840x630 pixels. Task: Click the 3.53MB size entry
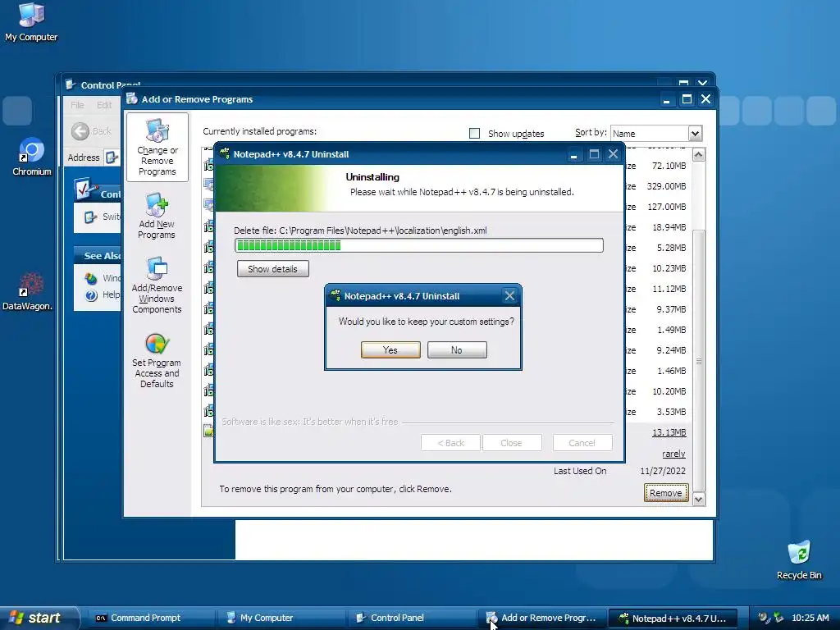click(671, 412)
